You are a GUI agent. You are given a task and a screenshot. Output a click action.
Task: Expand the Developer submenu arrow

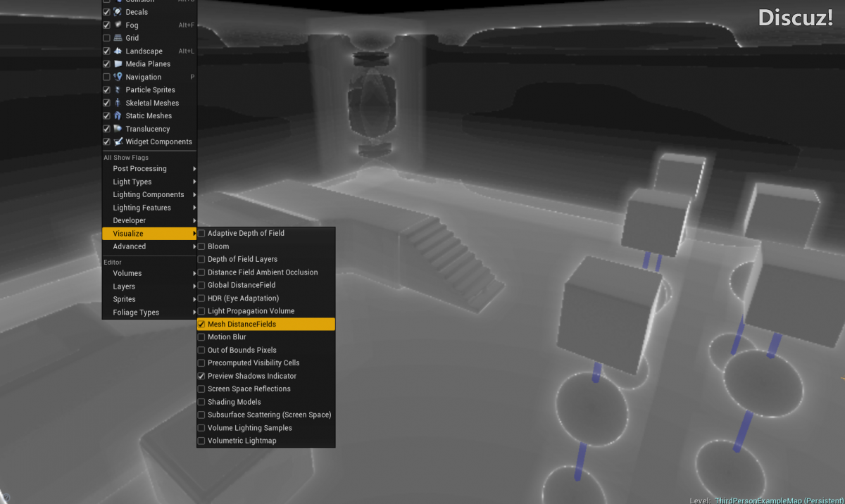coord(194,220)
